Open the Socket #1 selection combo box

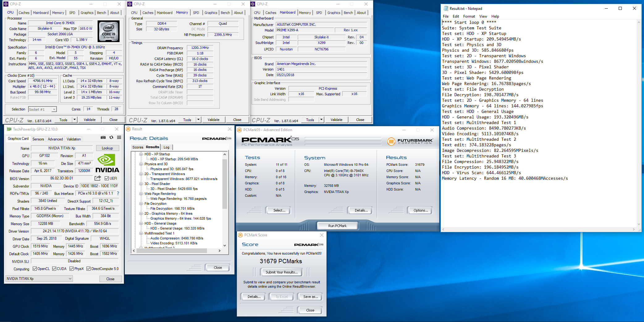[x=43, y=109]
